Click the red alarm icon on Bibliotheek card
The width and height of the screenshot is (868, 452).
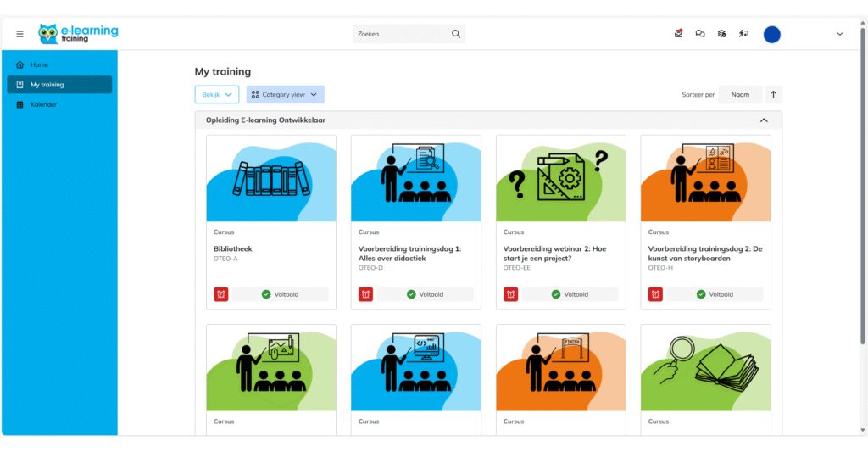point(221,294)
